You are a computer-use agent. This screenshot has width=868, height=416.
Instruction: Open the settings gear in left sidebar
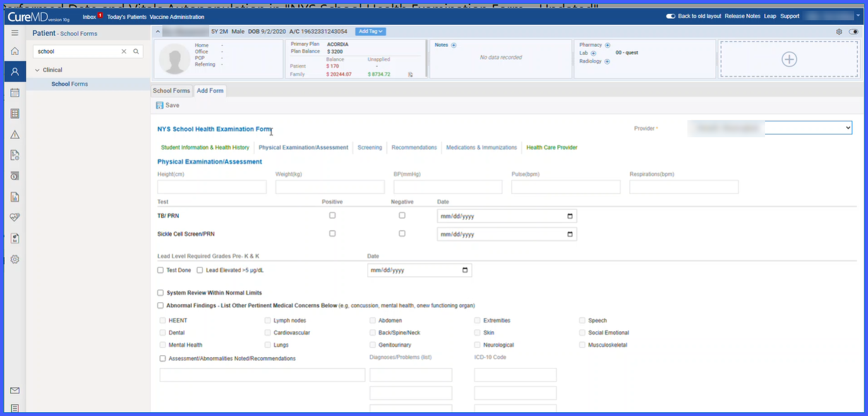click(x=15, y=259)
